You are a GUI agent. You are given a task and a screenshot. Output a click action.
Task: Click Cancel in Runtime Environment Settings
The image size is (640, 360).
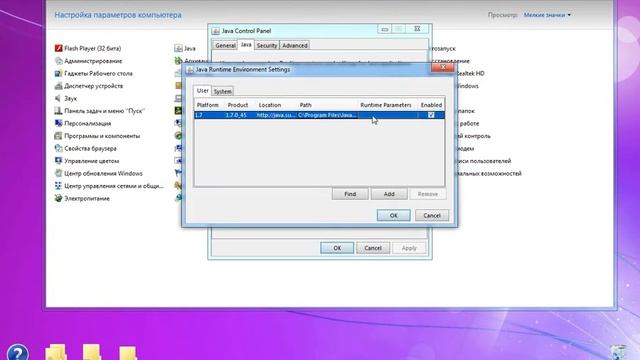pos(432,216)
